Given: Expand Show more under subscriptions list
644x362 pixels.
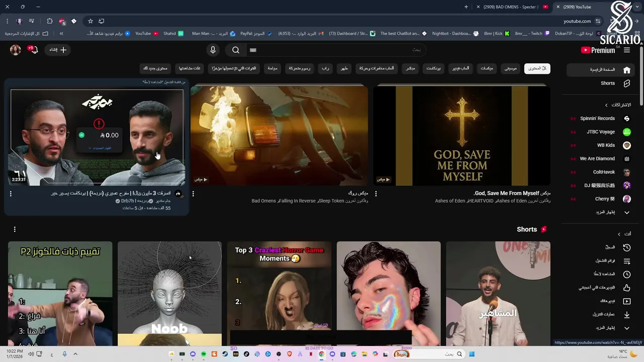Looking at the screenshot, I should click(599, 212).
